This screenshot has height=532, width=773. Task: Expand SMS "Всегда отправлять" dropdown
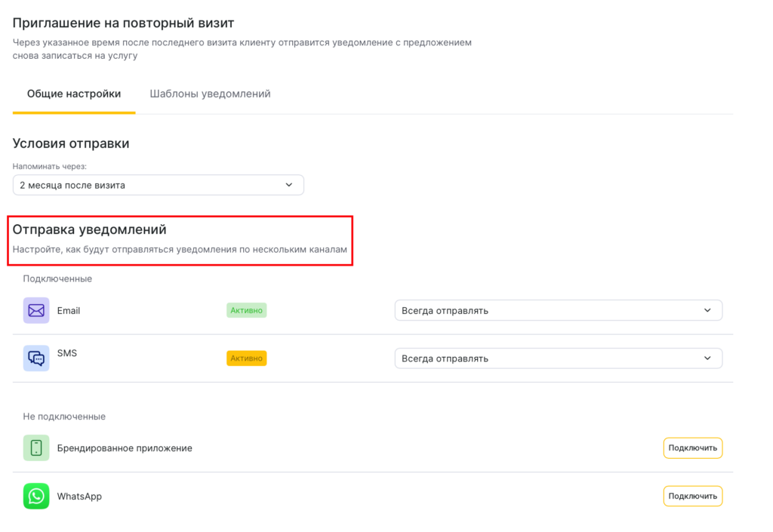pos(558,358)
